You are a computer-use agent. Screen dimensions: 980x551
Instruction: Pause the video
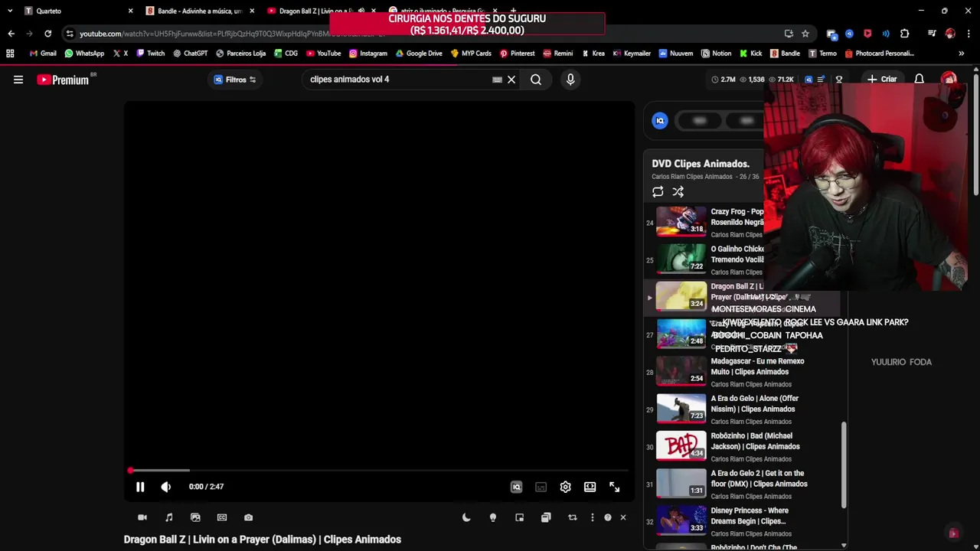pos(140,487)
